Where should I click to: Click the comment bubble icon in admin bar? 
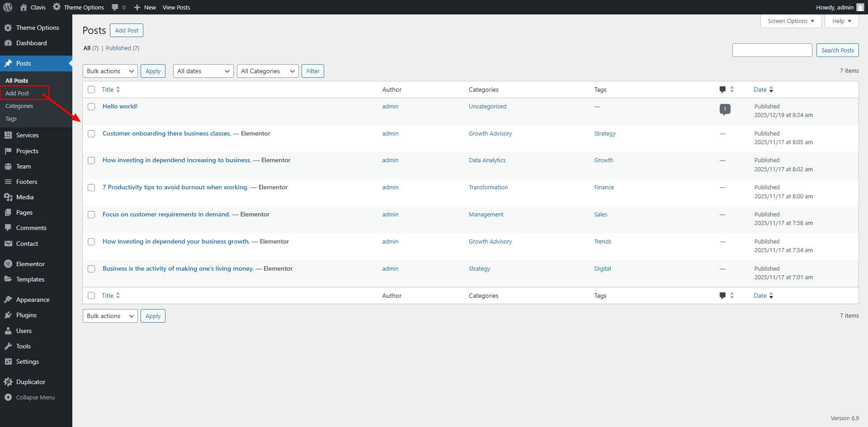(115, 7)
